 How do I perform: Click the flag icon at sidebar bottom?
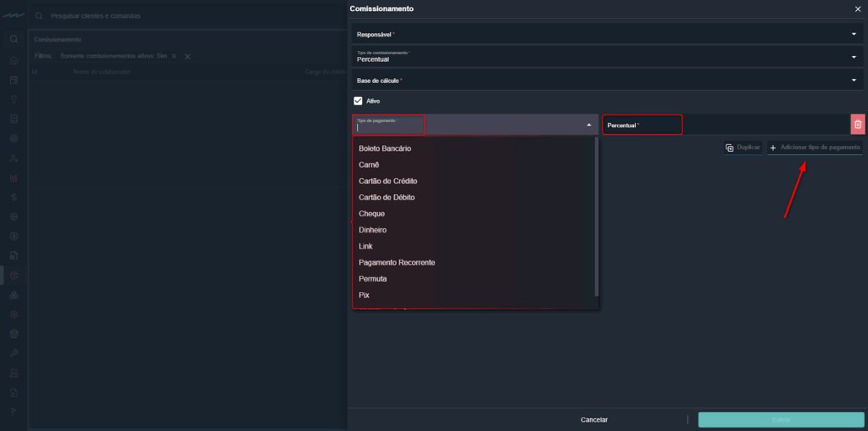point(14,411)
